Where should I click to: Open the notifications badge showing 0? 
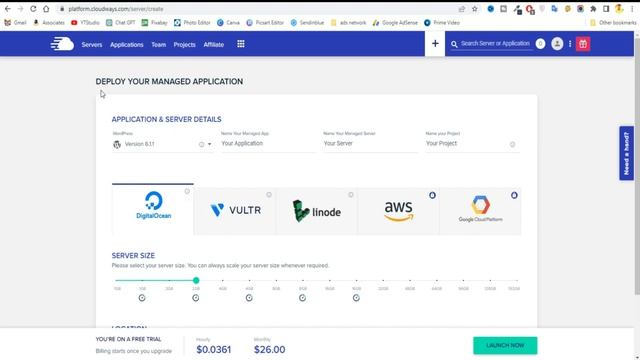pyautogui.click(x=540, y=43)
